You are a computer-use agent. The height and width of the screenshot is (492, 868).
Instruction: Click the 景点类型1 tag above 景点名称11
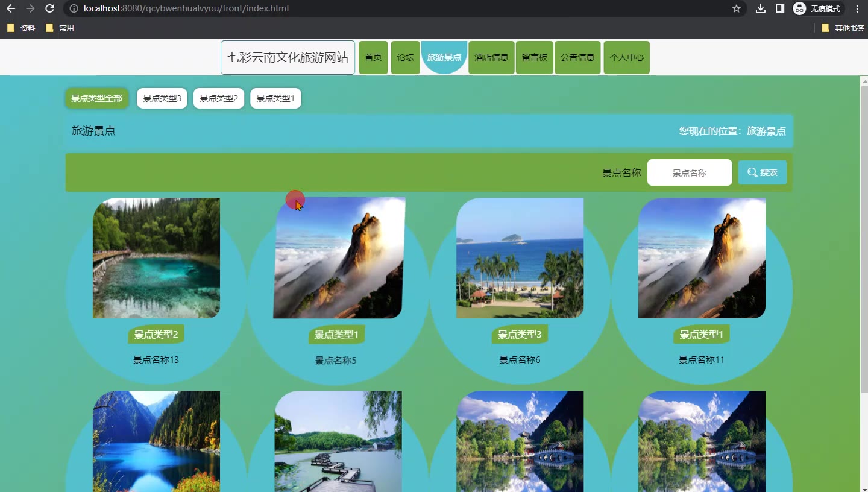click(702, 335)
